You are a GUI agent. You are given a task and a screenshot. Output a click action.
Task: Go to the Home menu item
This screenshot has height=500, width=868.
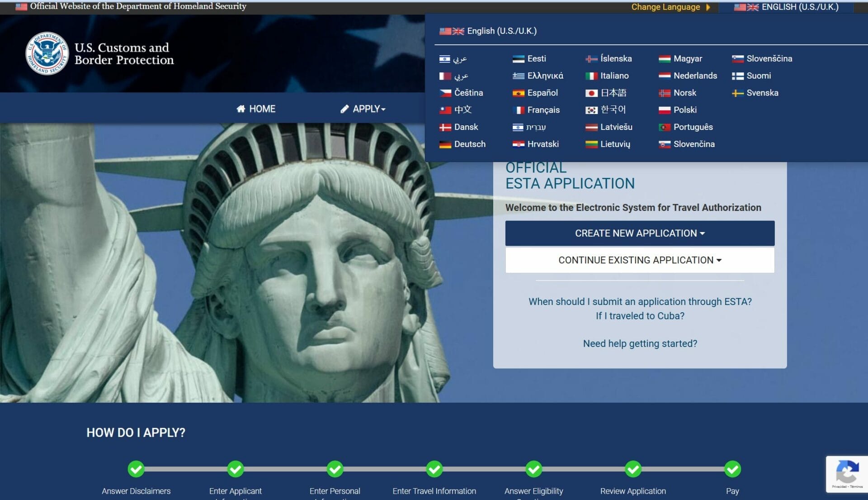tap(256, 109)
